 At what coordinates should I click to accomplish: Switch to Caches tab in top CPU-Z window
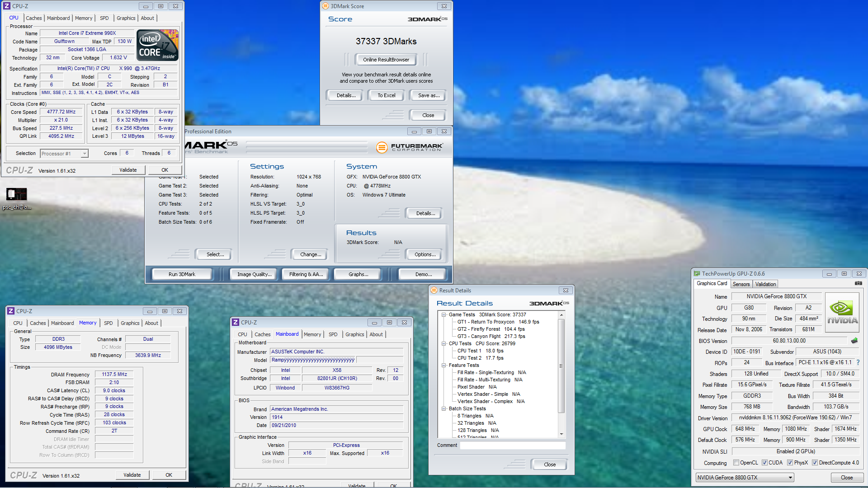[34, 18]
